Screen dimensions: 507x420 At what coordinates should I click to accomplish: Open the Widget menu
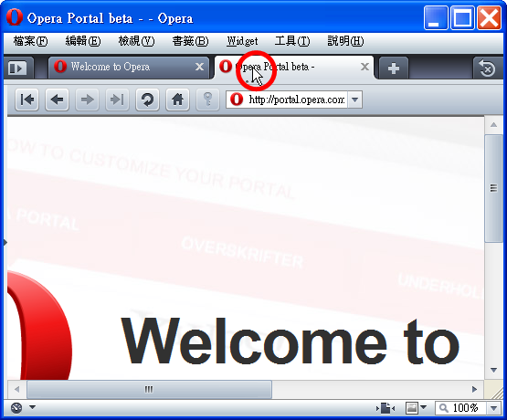click(242, 41)
